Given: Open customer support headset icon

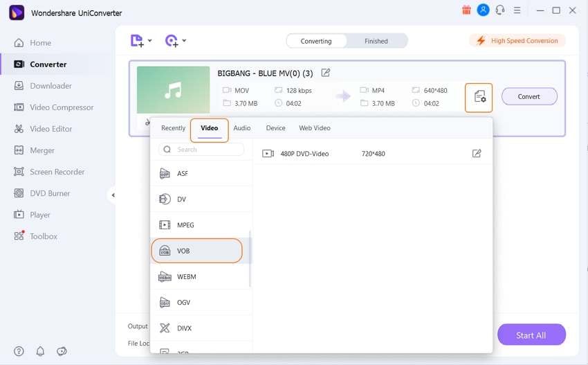Looking at the screenshot, I should pyautogui.click(x=500, y=10).
